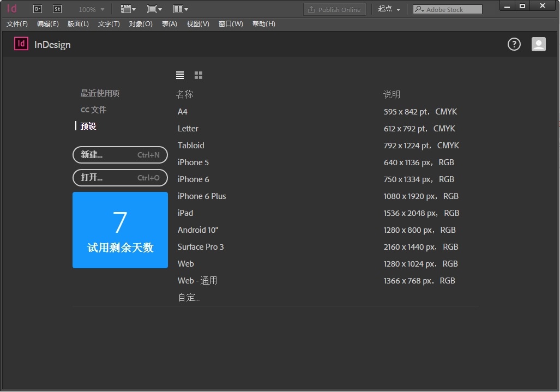Click the Publish Online button
This screenshot has height=392, width=560.
coord(335,9)
